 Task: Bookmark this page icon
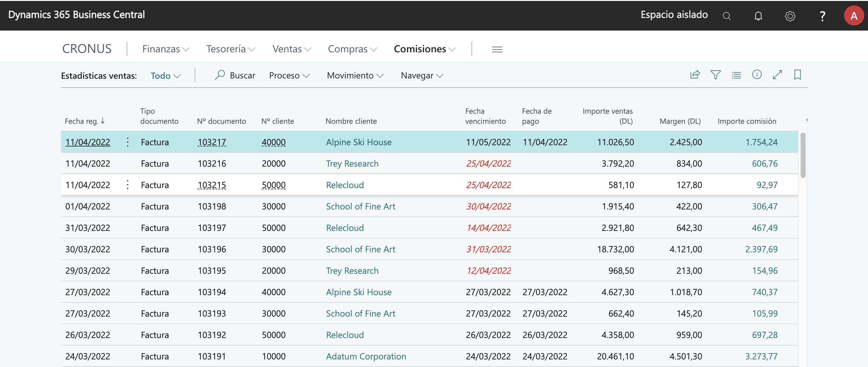(x=797, y=74)
